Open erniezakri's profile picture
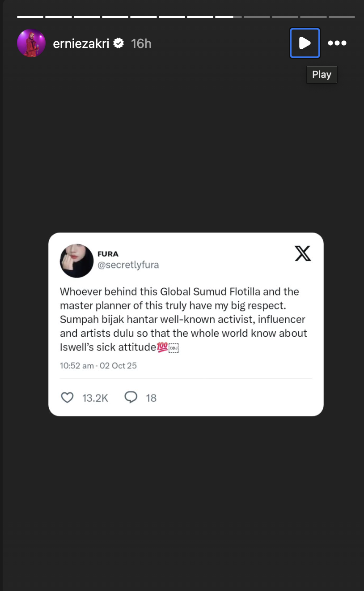 click(31, 43)
